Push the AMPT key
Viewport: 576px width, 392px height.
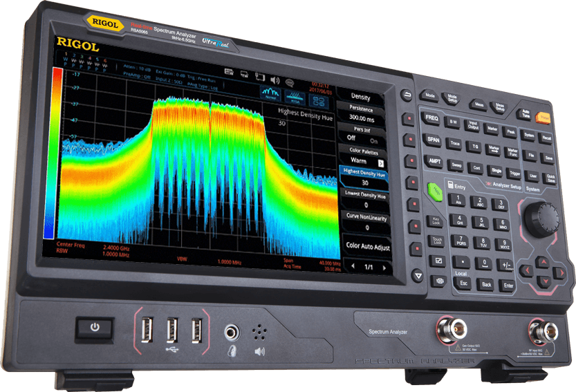point(434,161)
